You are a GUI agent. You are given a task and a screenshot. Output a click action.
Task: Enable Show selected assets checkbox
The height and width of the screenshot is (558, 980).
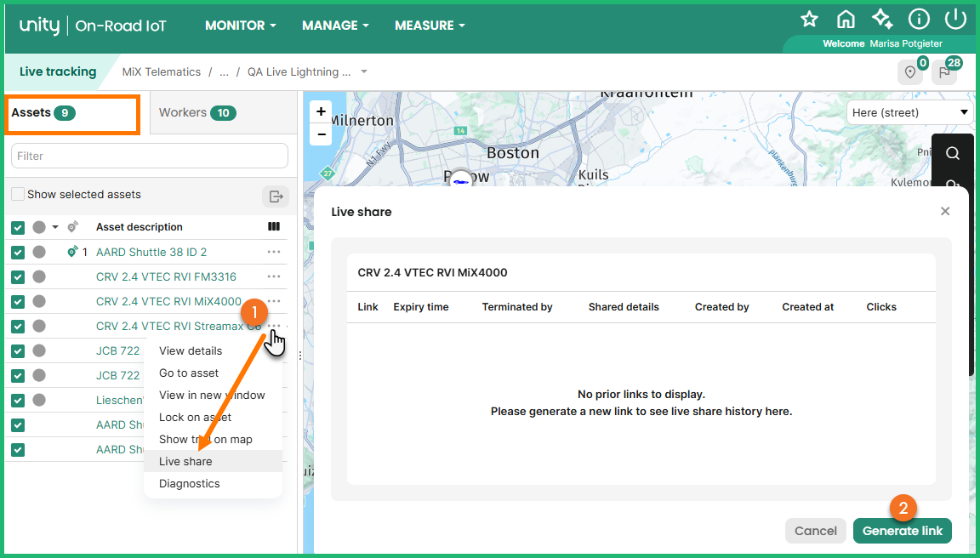pyautogui.click(x=18, y=195)
